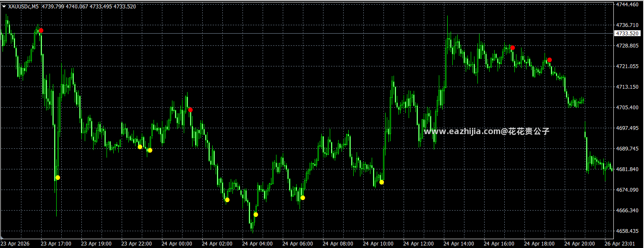Select red dot marker near 23 Apr 17:00 high
Image resolution: width=644 pixels, height=248 pixels.
pos(41,31)
